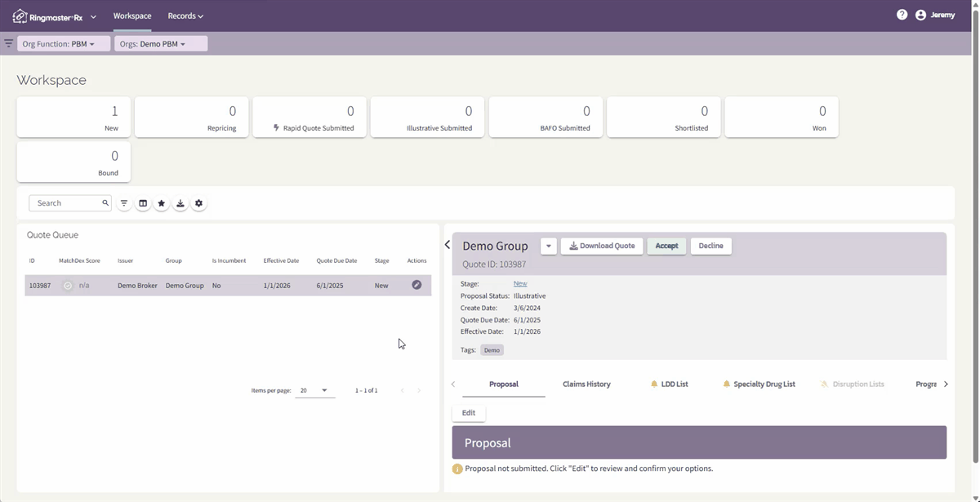Click the help question mark icon in the header
Viewport: 980px width, 502px height.
pos(902,14)
